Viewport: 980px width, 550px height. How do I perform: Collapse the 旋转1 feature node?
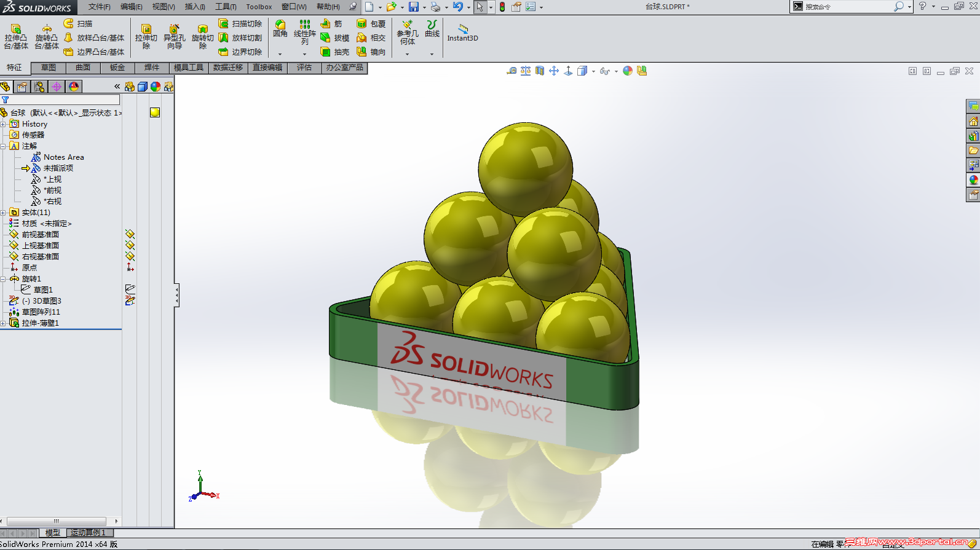3,279
